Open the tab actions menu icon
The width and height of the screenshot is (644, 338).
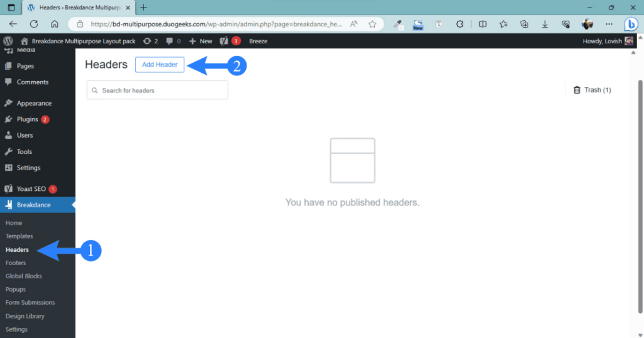11,8
